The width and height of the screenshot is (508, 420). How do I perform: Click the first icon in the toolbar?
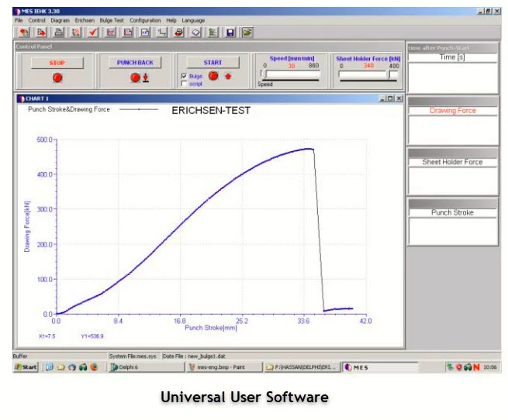[24, 33]
